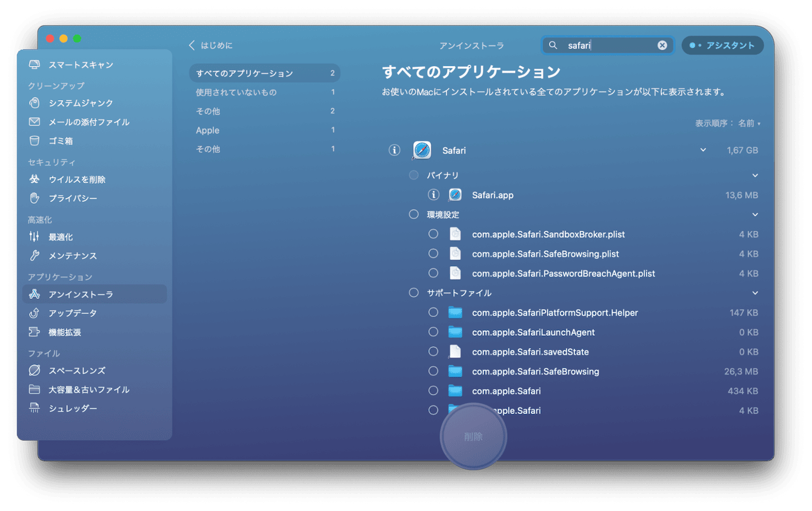Select the 最適化 sliders icon
The height and width of the screenshot is (511, 812).
pos(35,237)
